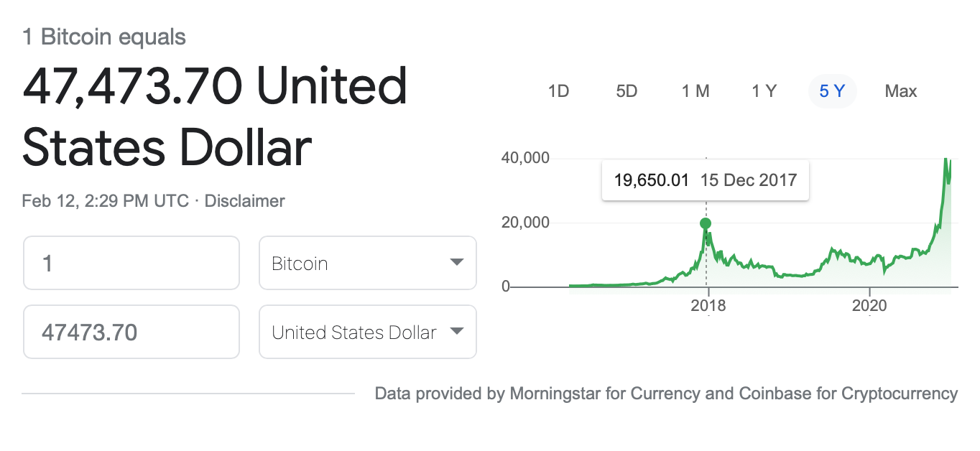Focus the dollar amount field 47473.70
The width and height of the screenshot is (980, 451).
(x=131, y=332)
